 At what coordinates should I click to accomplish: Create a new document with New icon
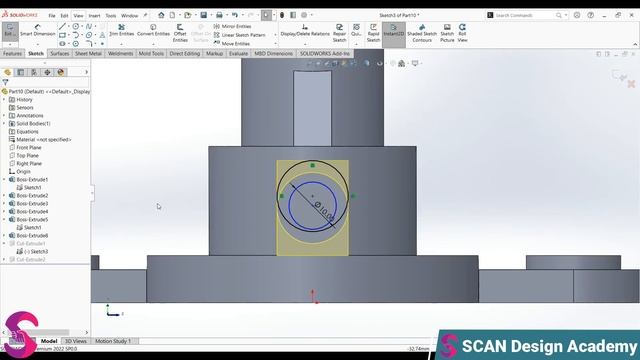172,15
